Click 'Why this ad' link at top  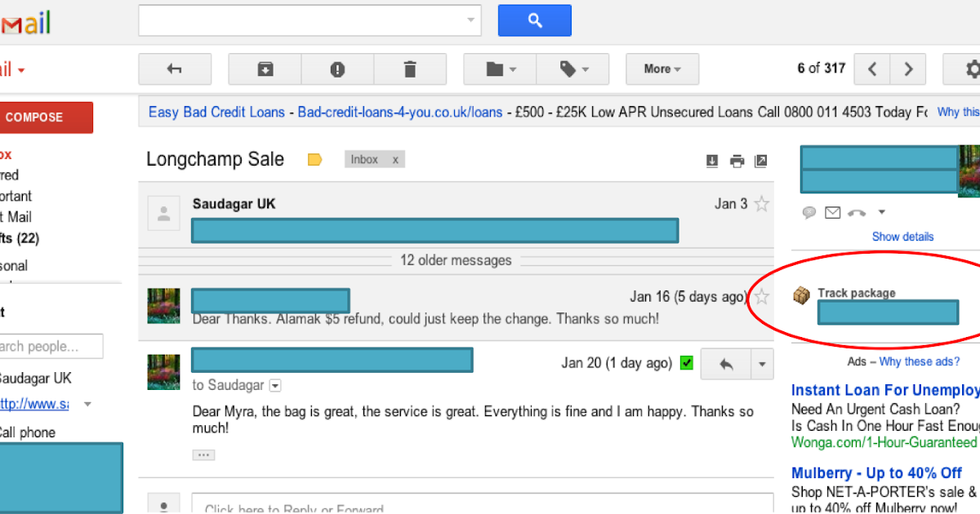(x=959, y=113)
